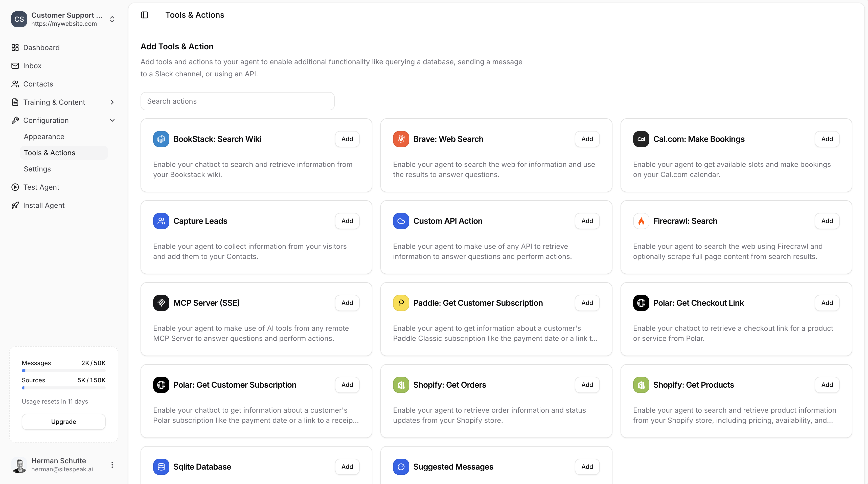Collapse the Configuration section
The image size is (868, 484).
tap(112, 120)
